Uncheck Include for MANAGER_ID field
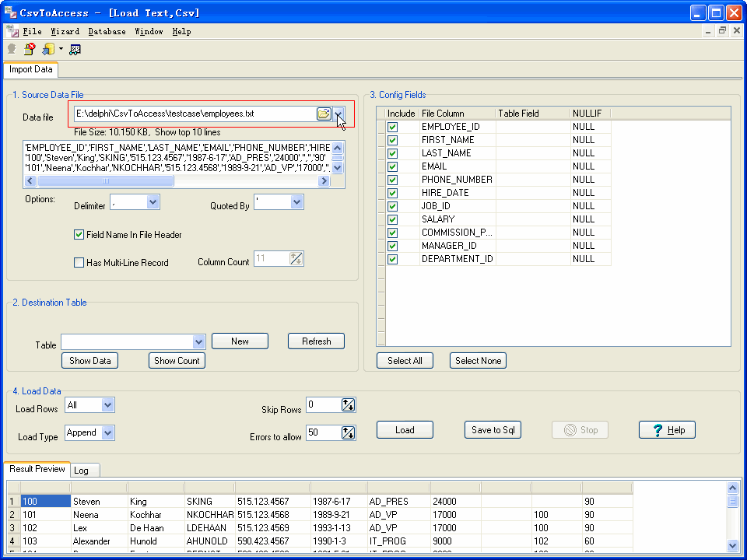This screenshot has width=747, height=560. point(392,247)
